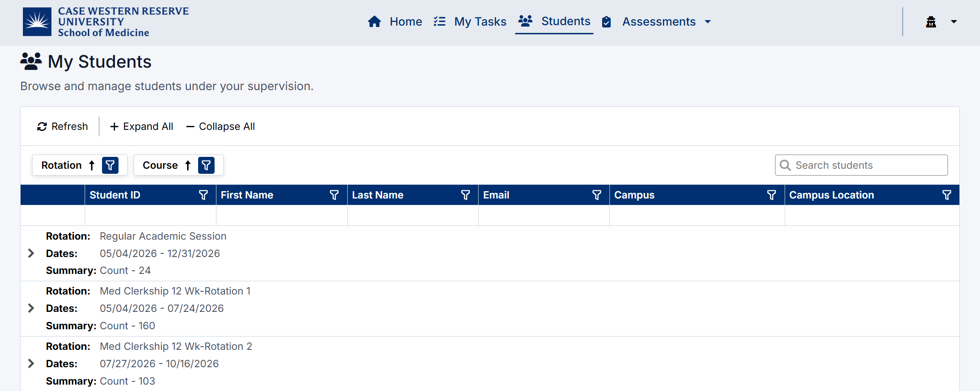Toggle Rotation sort direction arrow
The height and width of the screenshot is (391, 980).
click(92, 165)
